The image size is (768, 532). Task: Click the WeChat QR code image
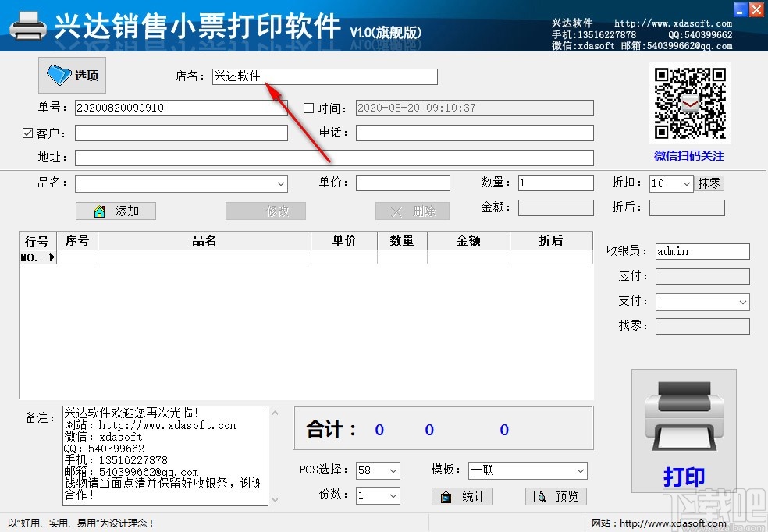point(690,102)
